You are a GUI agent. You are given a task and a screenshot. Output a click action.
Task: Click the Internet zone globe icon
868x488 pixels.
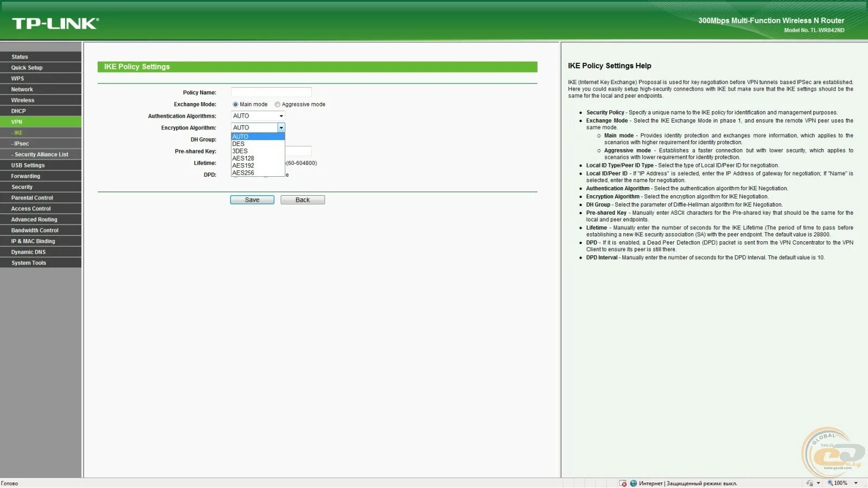[633, 483]
